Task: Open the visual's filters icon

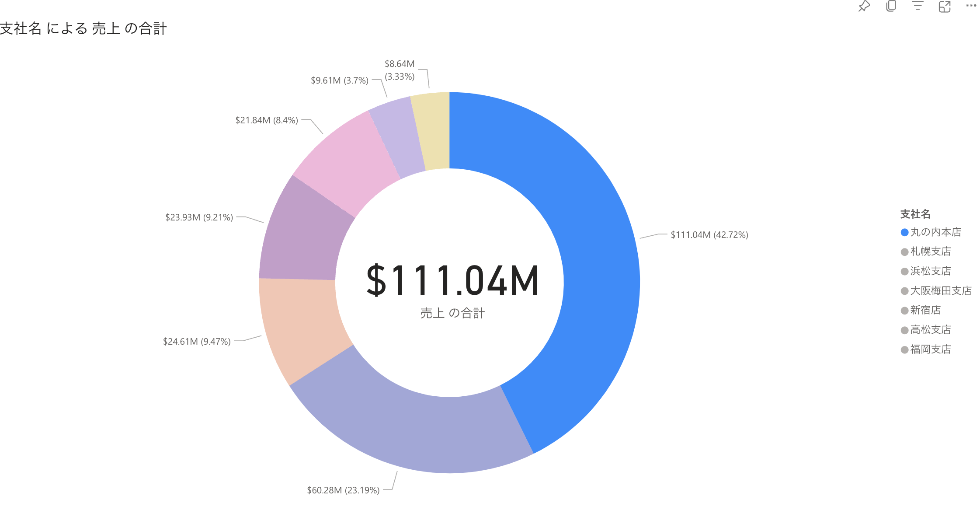Action: pyautogui.click(x=917, y=6)
